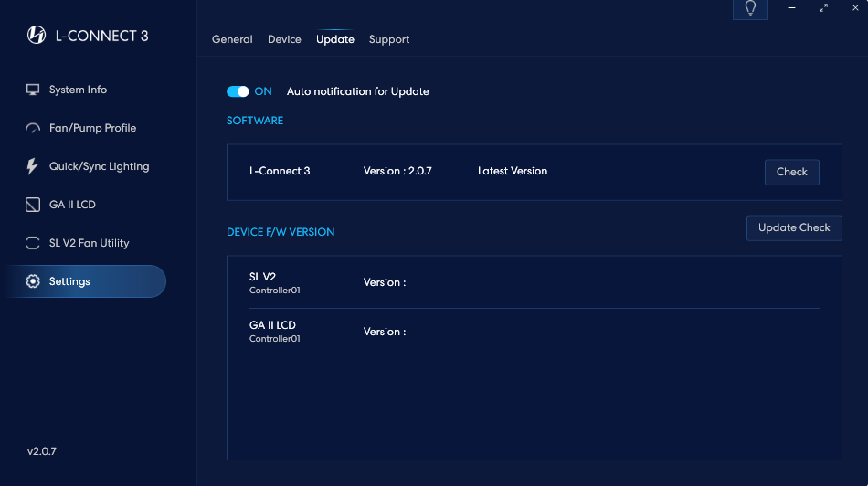Close the L-Connect window
The width and height of the screenshot is (868, 486).
[855, 7]
